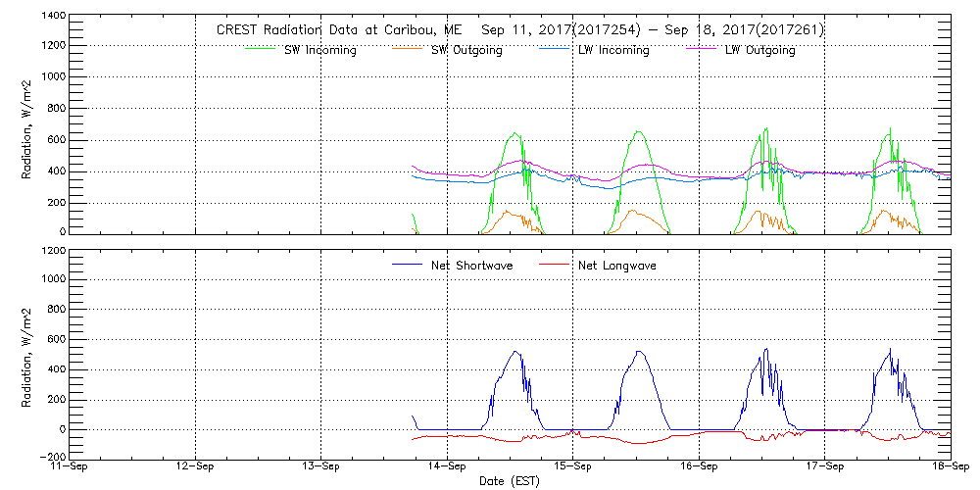The width and height of the screenshot is (980, 490).
Task: Click the Net Shortwave legend label
Action: tap(471, 265)
